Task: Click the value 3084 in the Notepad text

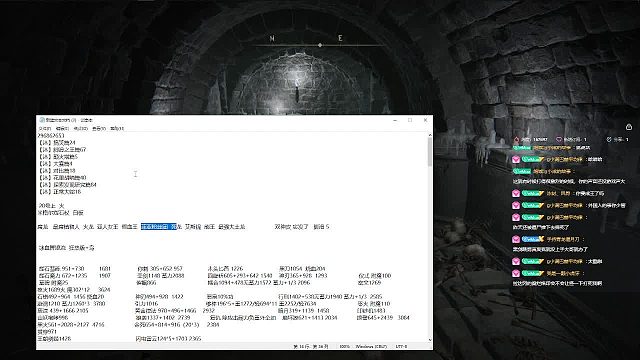Action: coord(403,318)
